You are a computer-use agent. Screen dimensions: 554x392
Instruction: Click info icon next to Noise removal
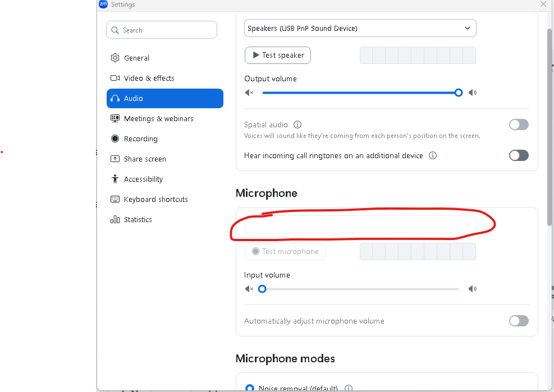pos(349,388)
